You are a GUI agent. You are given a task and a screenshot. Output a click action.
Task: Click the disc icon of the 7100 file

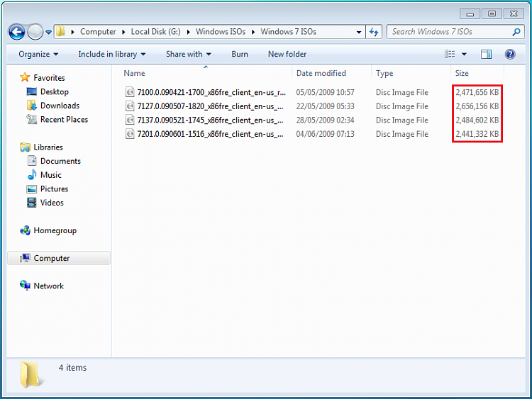click(x=130, y=92)
